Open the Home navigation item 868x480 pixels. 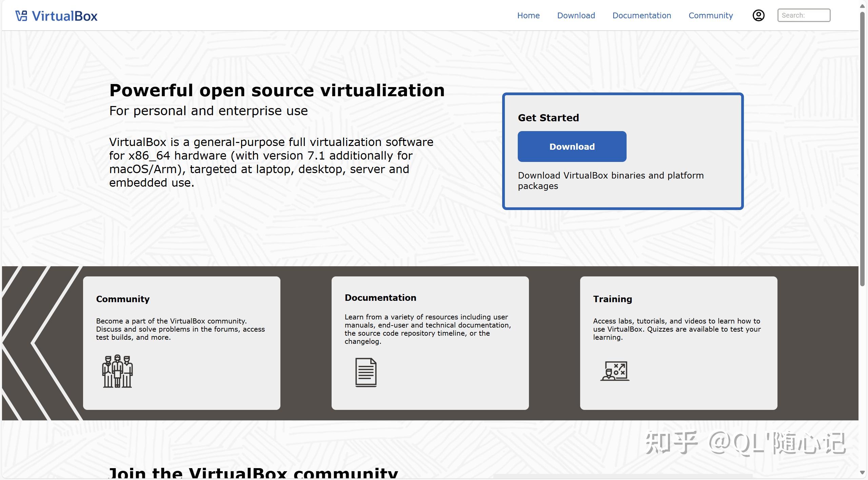coord(528,15)
